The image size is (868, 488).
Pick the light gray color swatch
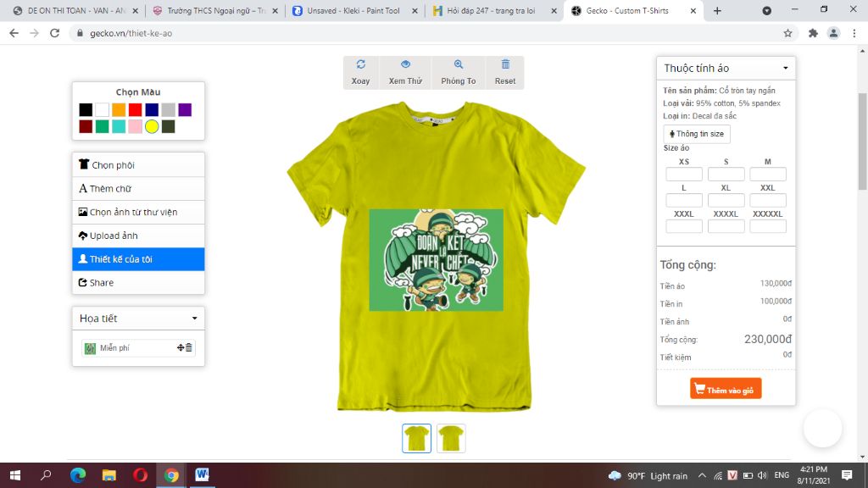[169, 109]
